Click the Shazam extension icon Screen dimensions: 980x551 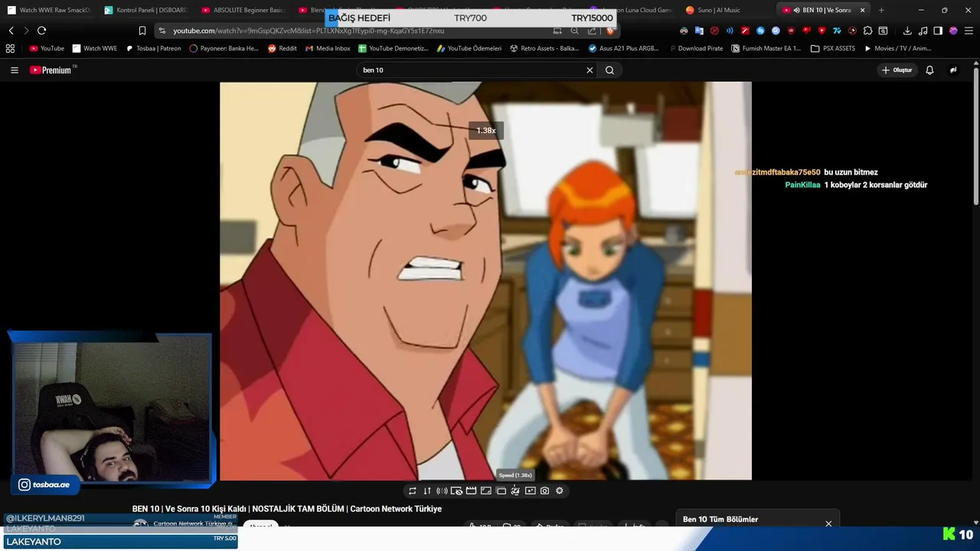(x=760, y=31)
